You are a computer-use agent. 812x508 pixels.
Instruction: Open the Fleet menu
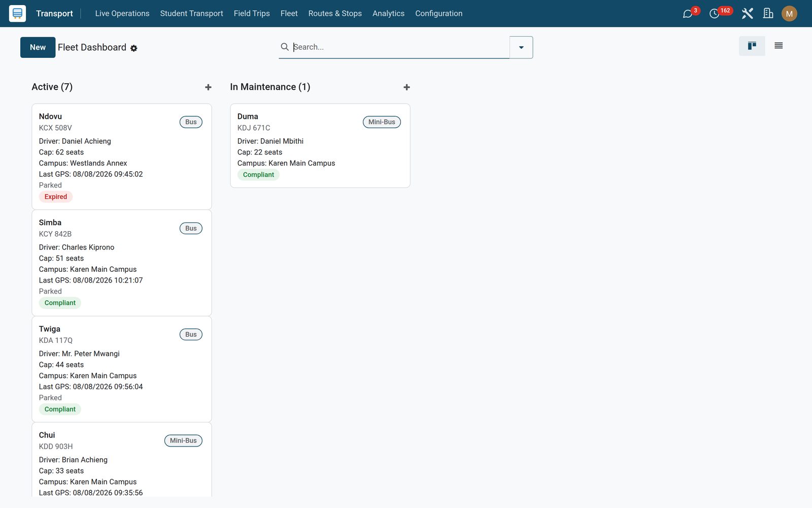coord(289,14)
